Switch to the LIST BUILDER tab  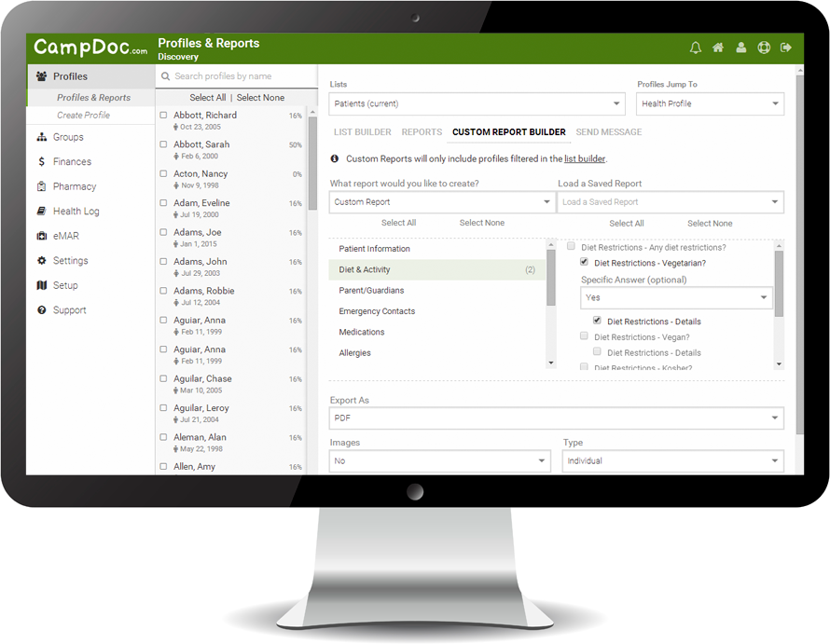361,131
